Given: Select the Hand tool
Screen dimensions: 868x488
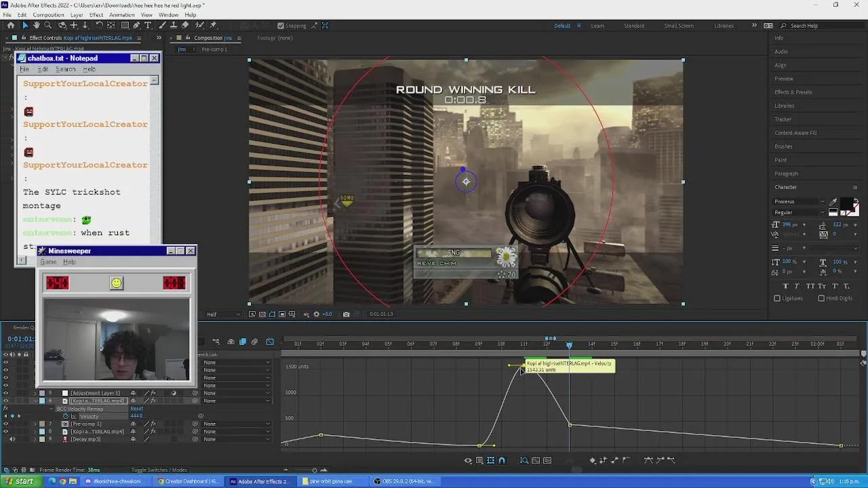Looking at the screenshot, I should click(x=37, y=25).
